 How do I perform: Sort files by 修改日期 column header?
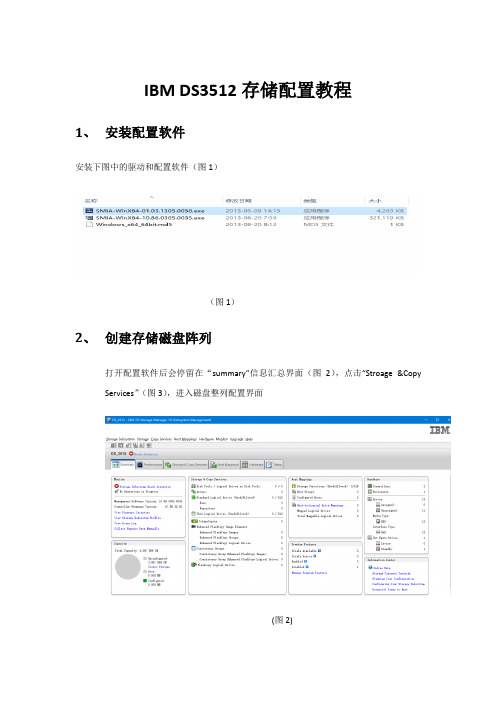239,201
